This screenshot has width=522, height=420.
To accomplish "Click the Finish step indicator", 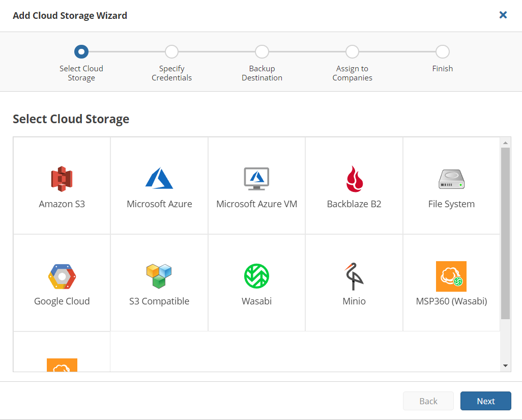I will (443, 51).
